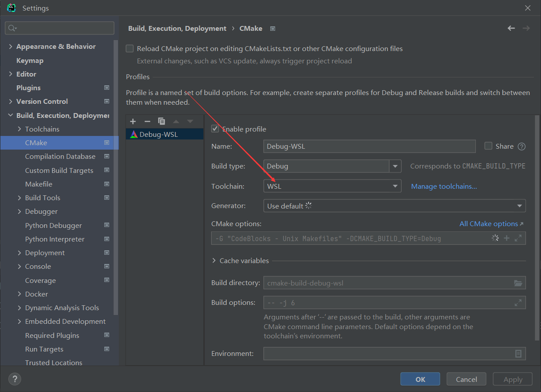Click the Environment field

394,354
